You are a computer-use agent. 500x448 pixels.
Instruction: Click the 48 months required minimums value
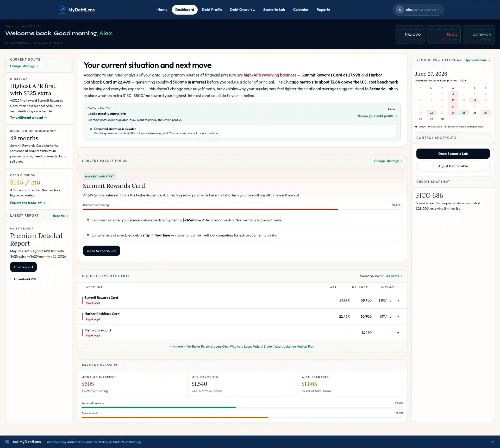point(24,138)
